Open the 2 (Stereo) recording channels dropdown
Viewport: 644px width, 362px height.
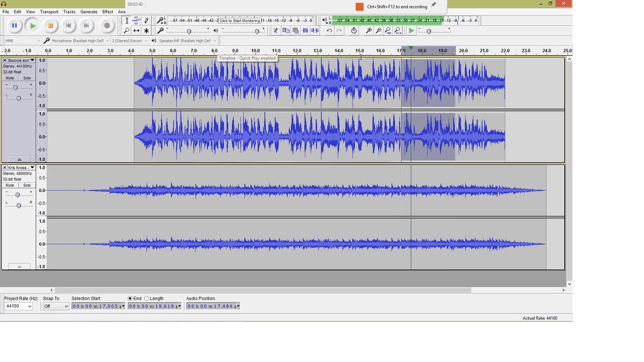(x=129, y=41)
